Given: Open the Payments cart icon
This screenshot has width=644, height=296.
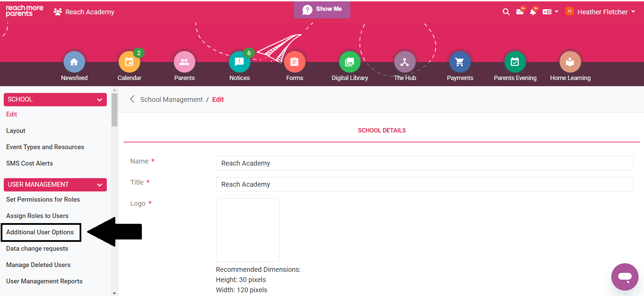Looking at the screenshot, I should [460, 62].
